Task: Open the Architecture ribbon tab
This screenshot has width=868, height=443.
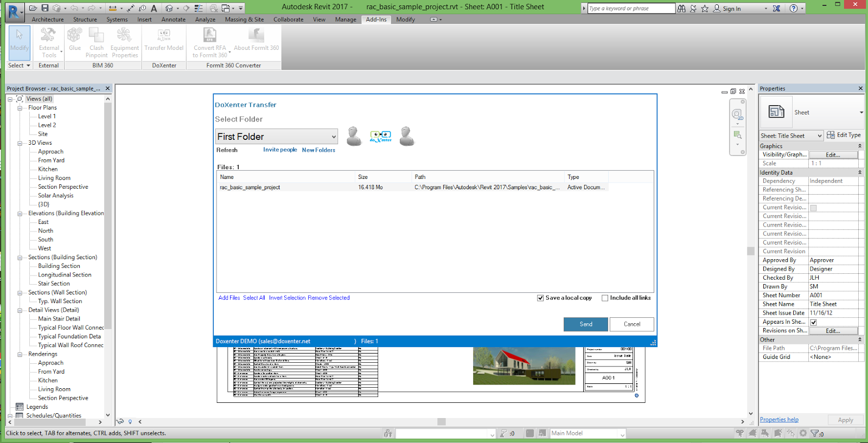Action: (48, 20)
